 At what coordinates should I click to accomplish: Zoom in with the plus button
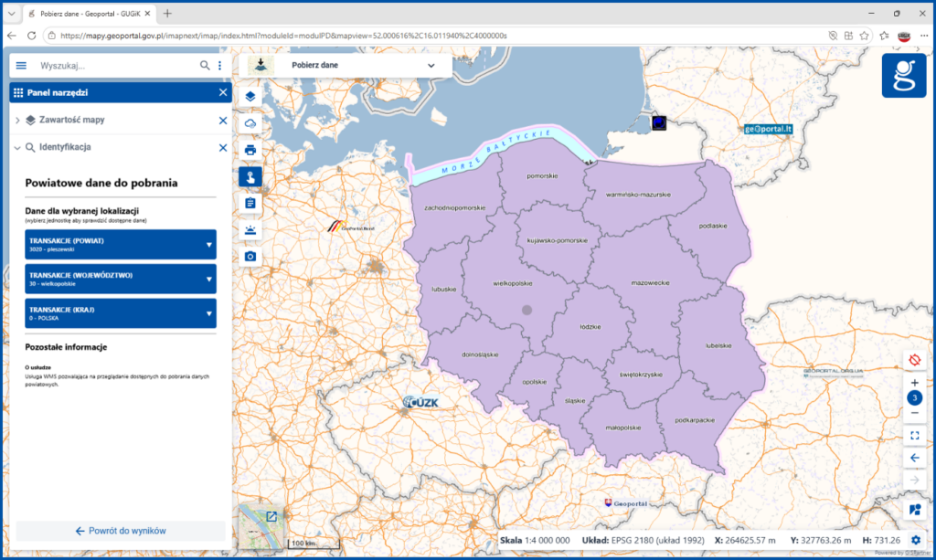914,383
